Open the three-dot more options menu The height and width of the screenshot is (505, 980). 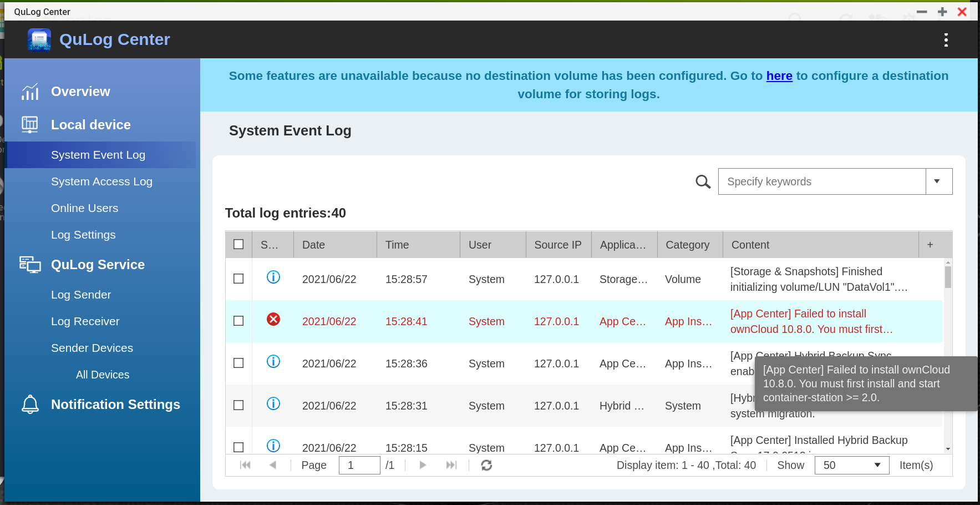(x=946, y=39)
